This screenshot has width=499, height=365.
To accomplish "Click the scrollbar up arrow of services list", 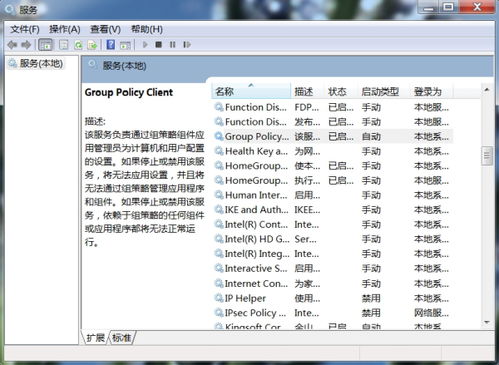I will [x=487, y=89].
